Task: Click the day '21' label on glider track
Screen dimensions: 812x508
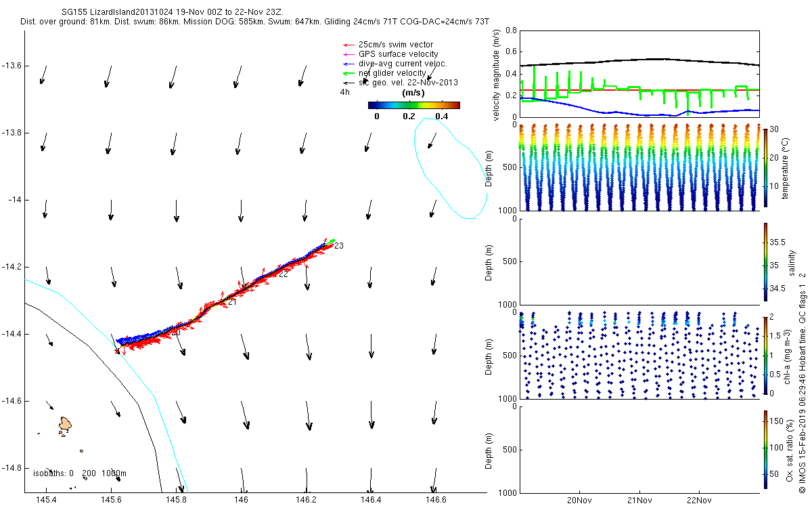Action: pyautogui.click(x=232, y=302)
